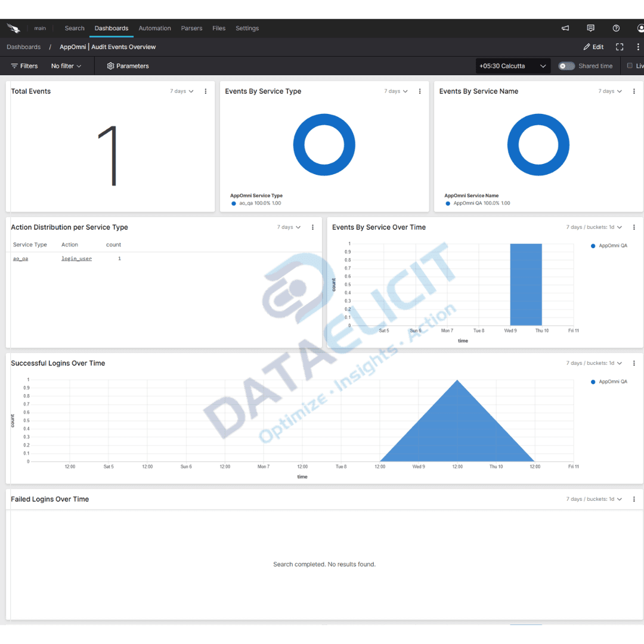Click the ao_qa service type entry
Image resolution: width=644 pixels, height=644 pixels.
[21, 258]
